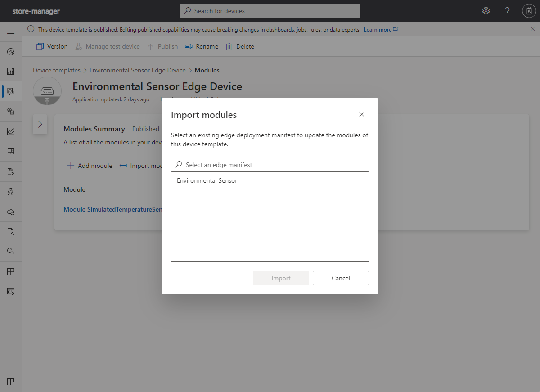Expand the collapsed side panel chevron
The width and height of the screenshot is (540, 392).
coord(40,124)
